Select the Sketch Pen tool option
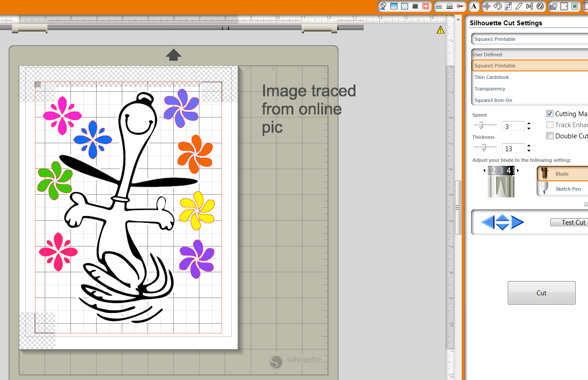The width and height of the screenshot is (588, 380). pos(563,189)
